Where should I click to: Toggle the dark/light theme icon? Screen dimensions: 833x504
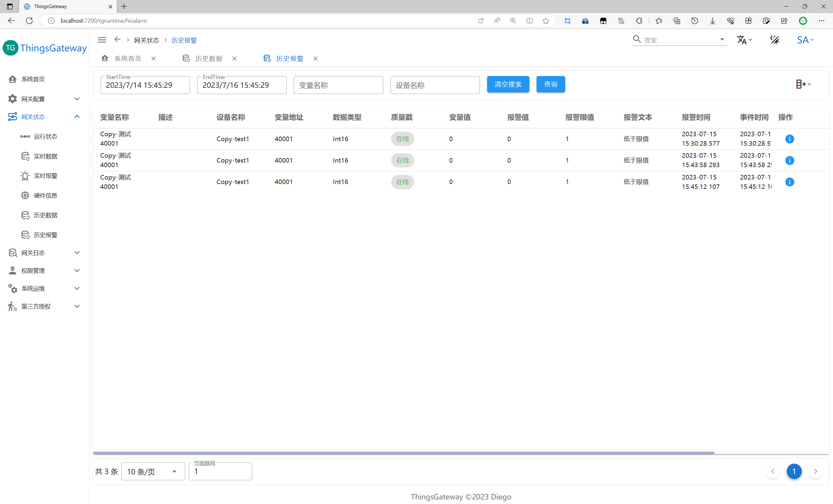tap(774, 40)
